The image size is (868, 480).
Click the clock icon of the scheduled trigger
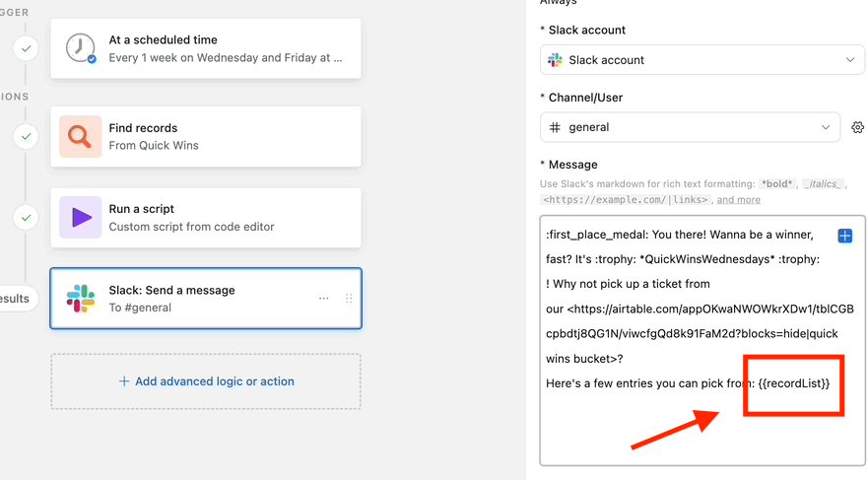click(x=80, y=48)
